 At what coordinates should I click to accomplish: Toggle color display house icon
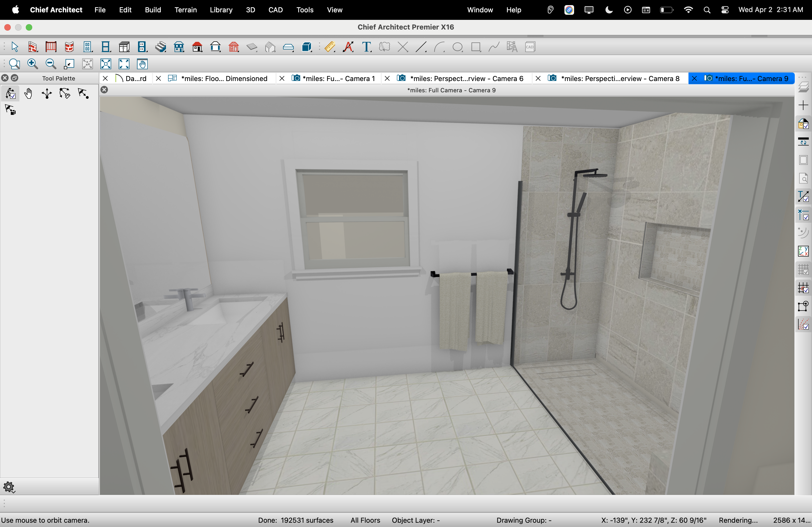point(803,124)
